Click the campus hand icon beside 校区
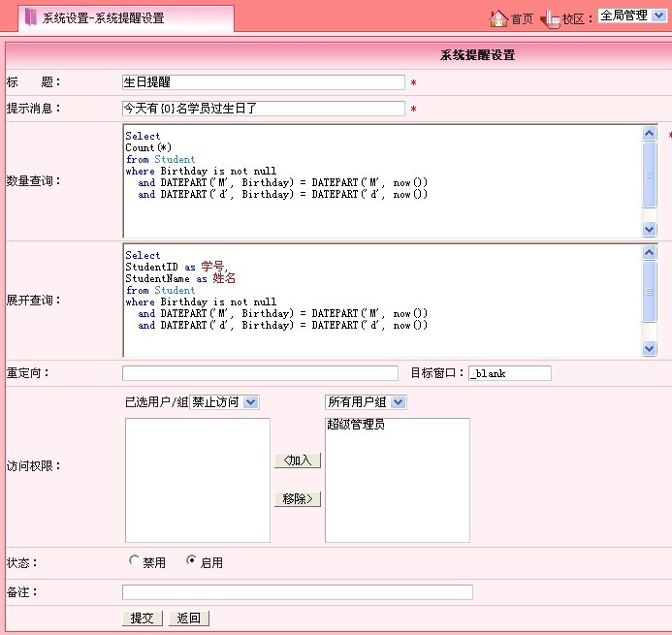The height and width of the screenshot is (635, 672). (x=550, y=17)
